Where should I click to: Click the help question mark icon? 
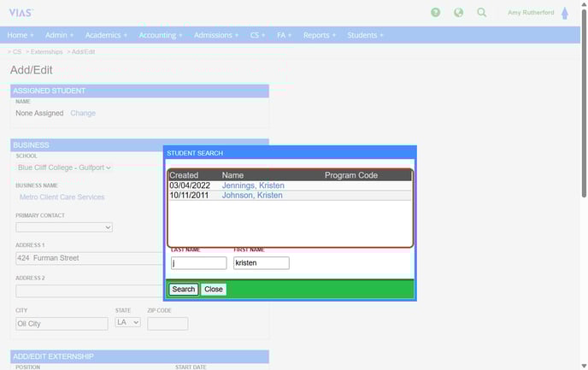(436, 13)
